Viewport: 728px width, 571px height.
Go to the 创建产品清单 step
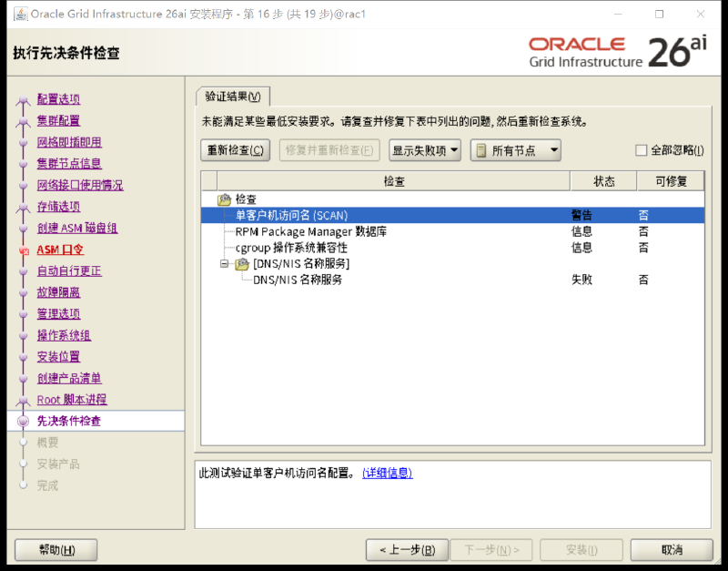click(69, 378)
